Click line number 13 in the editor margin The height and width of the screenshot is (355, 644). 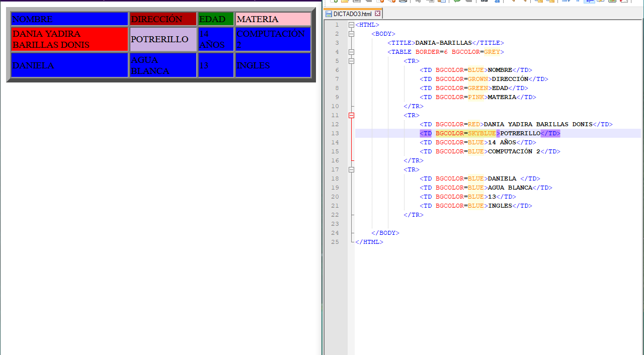click(335, 133)
